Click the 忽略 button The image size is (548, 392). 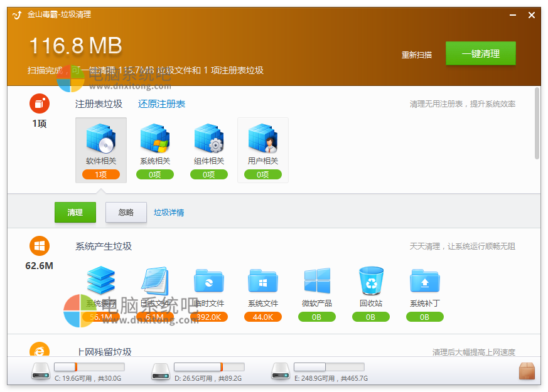pos(126,212)
